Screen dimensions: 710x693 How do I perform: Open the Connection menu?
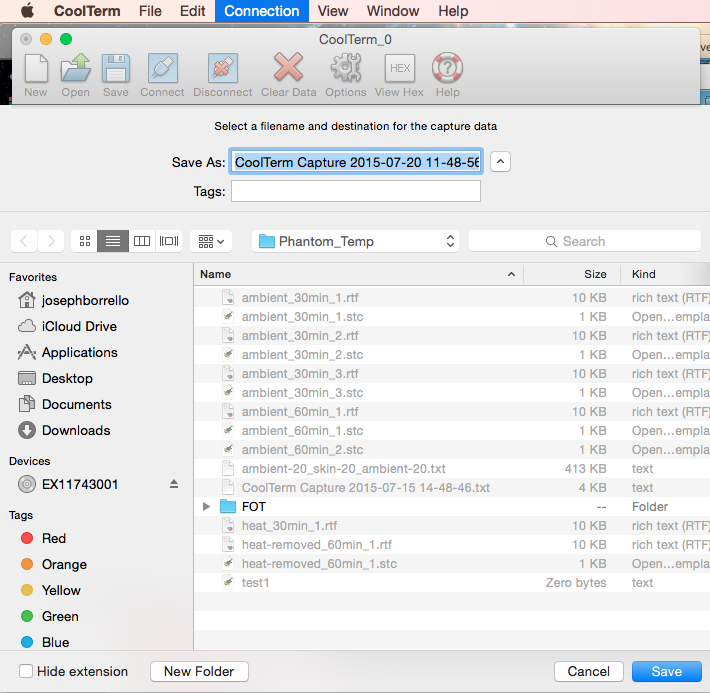tap(262, 11)
